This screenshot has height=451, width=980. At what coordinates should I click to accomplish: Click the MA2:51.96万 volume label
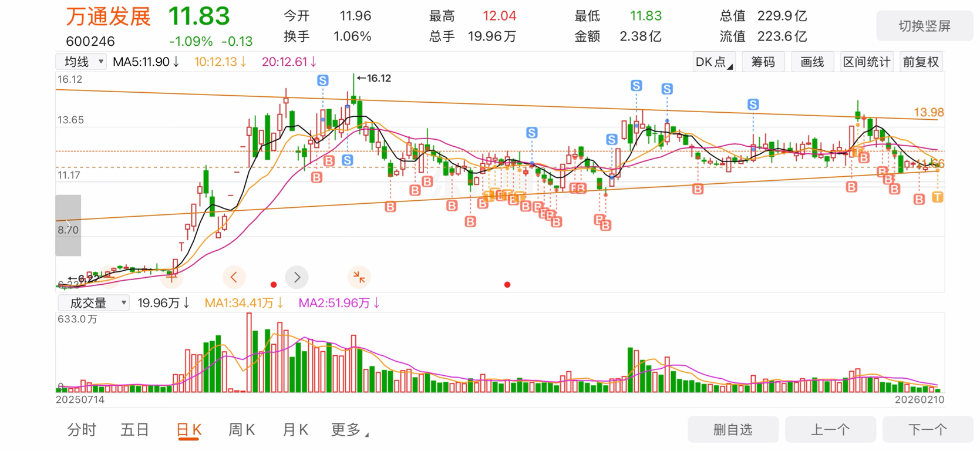(x=339, y=303)
